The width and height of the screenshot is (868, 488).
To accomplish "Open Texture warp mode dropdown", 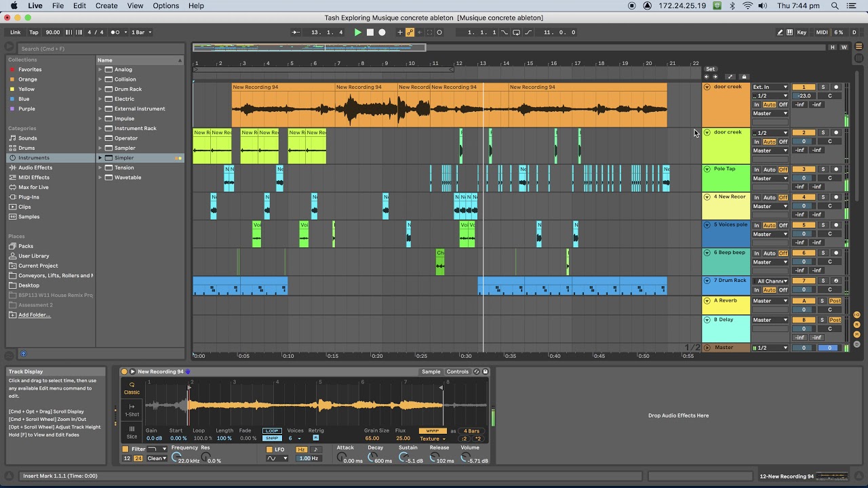I will point(432,439).
